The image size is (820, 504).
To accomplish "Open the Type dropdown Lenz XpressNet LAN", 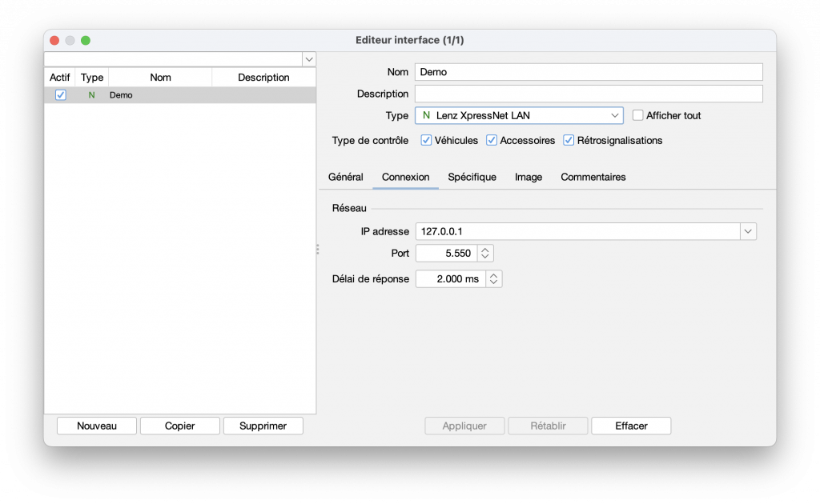I will 519,115.
